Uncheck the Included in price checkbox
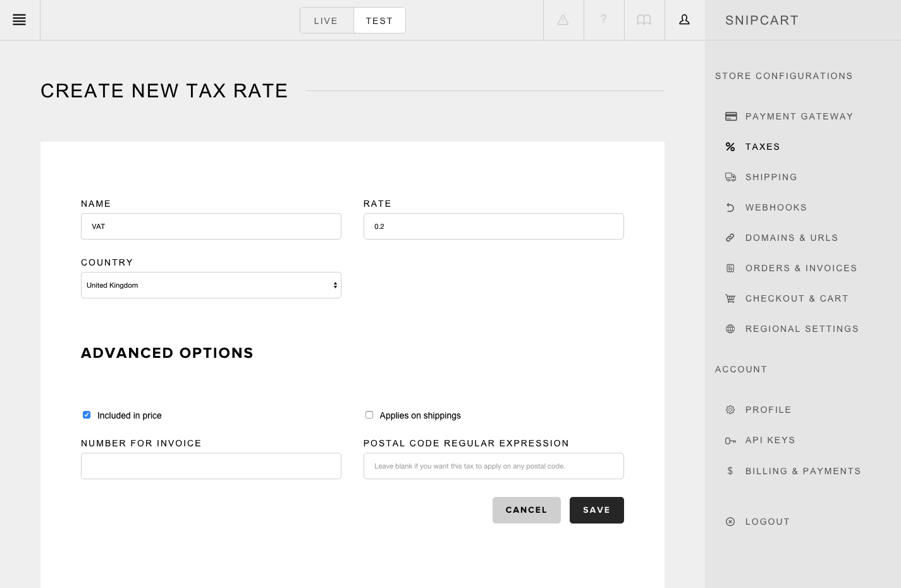This screenshot has width=901, height=588. (87, 415)
